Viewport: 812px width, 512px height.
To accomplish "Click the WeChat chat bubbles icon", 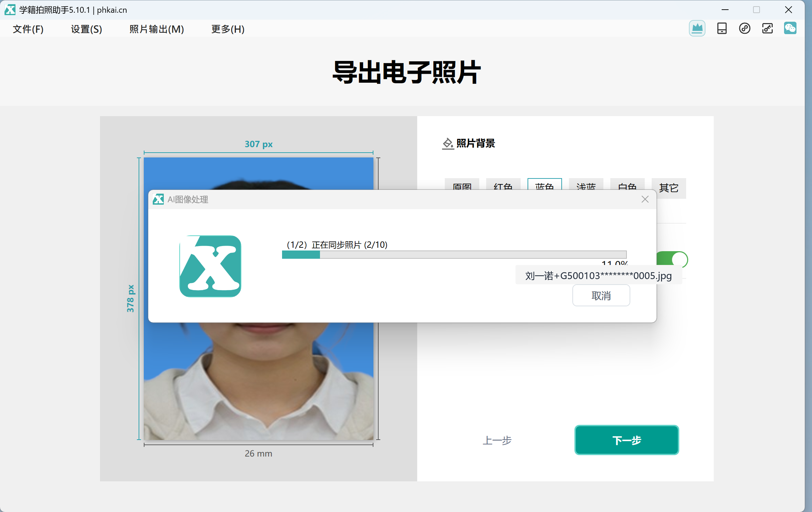I will [x=790, y=28].
